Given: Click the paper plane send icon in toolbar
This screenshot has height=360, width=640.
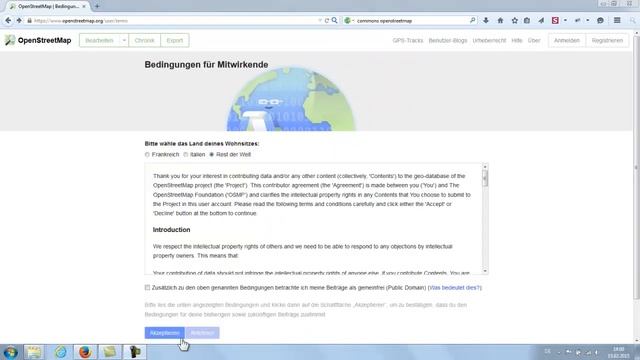Looking at the screenshot, I should click(x=541, y=20).
